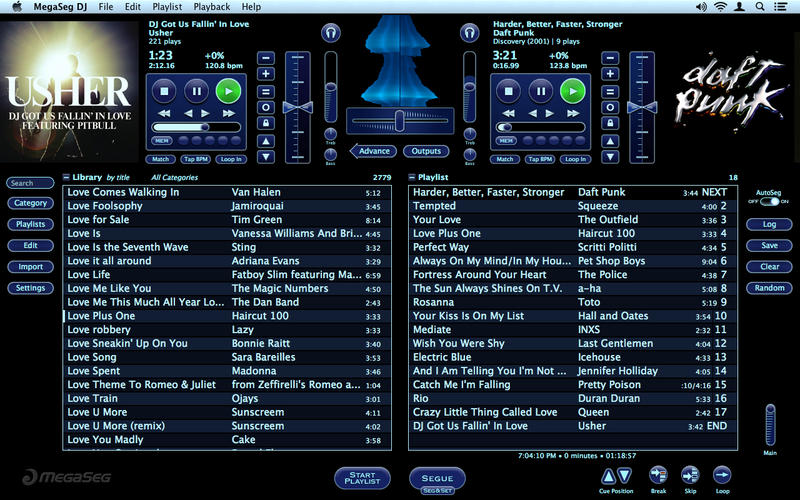Click the green play button on the right deck
Screen dimensions: 800x500
point(571,91)
